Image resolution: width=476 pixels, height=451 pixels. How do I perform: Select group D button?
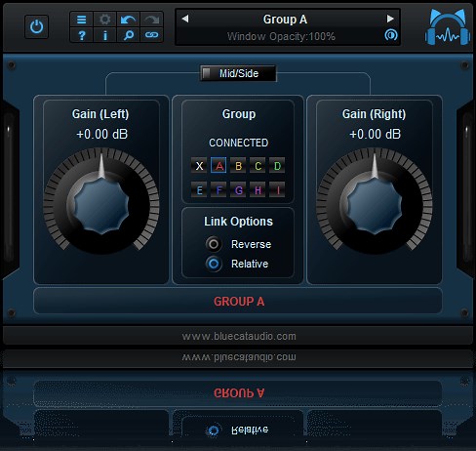(x=277, y=166)
